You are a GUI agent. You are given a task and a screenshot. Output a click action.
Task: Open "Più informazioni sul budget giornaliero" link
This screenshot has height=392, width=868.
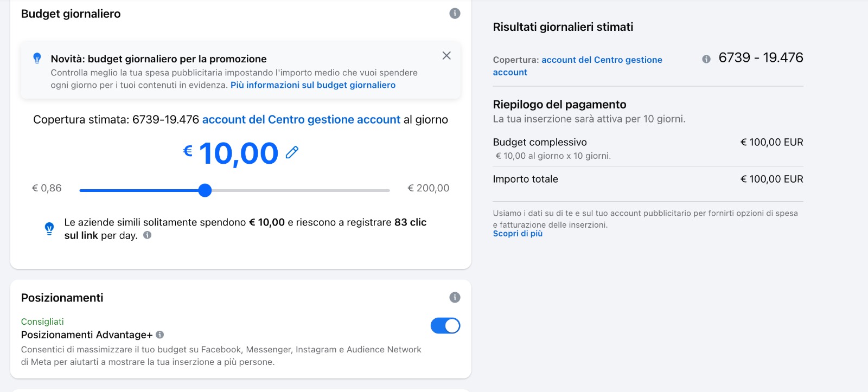(313, 85)
